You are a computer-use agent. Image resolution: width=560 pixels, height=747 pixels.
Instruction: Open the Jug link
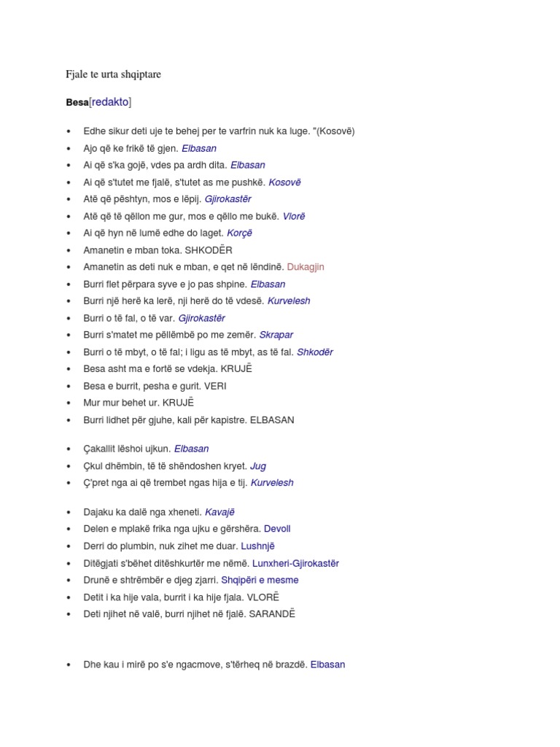(x=258, y=465)
